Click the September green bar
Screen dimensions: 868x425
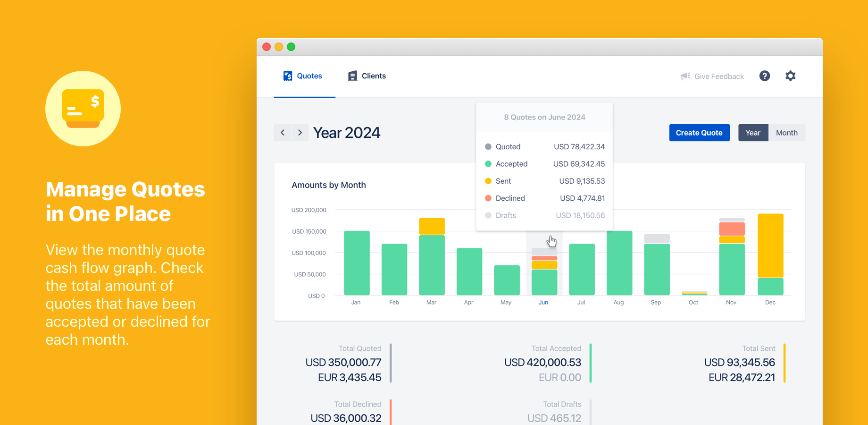click(657, 269)
